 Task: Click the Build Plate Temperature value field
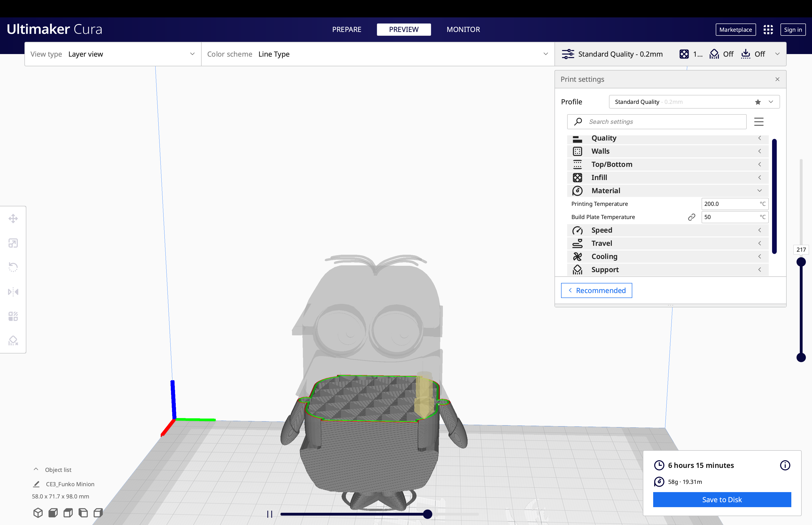click(735, 217)
